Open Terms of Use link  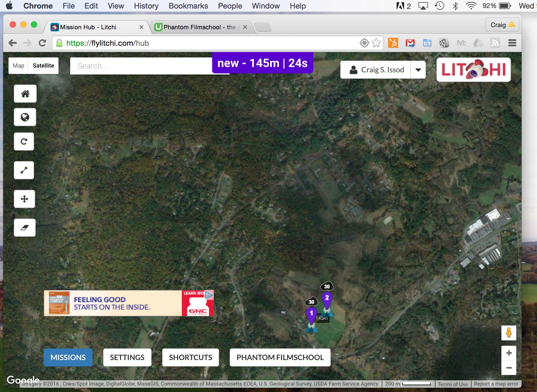pyautogui.click(x=453, y=384)
